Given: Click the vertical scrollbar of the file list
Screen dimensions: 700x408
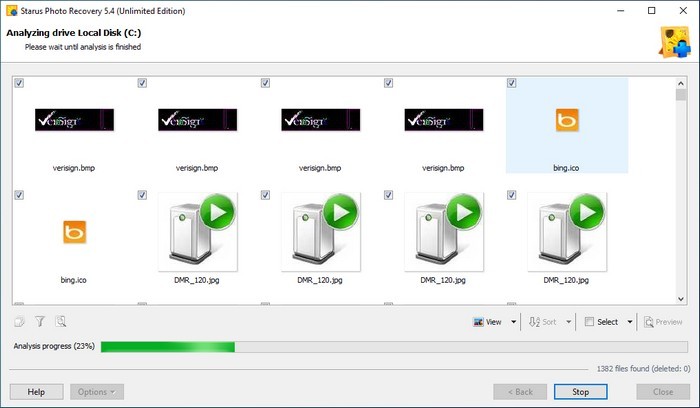Looking at the screenshot, I should [683, 190].
